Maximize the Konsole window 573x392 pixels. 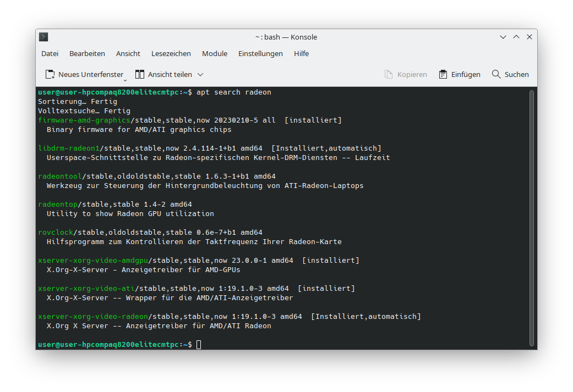point(516,37)
